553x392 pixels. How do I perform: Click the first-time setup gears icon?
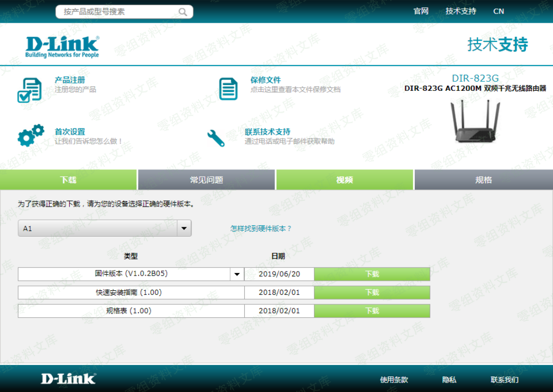point(31,135)
